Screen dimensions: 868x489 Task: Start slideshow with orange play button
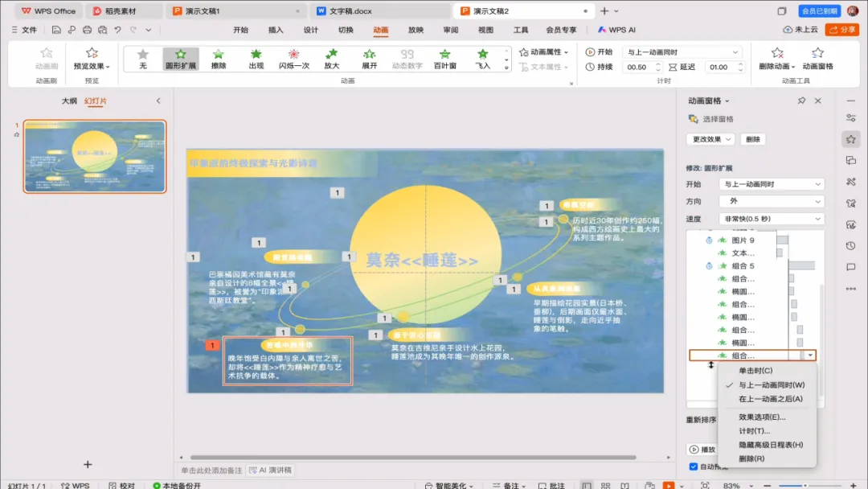point(668,485)
